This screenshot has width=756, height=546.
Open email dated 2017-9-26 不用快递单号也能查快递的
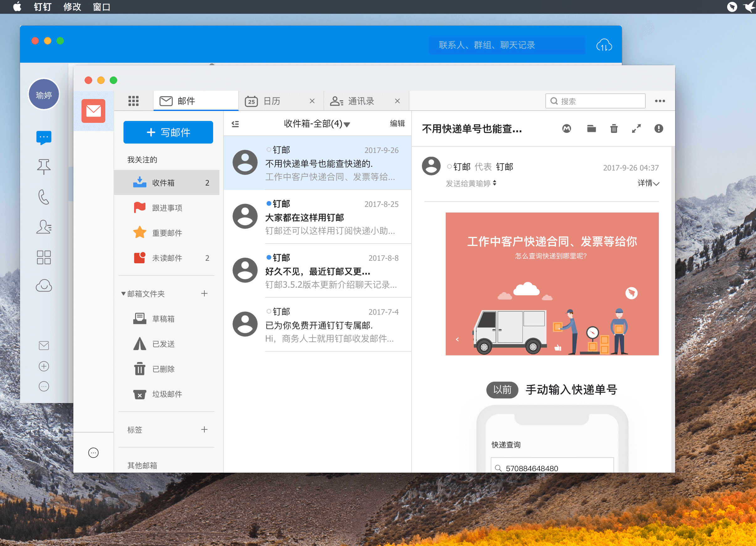[317, 163]
